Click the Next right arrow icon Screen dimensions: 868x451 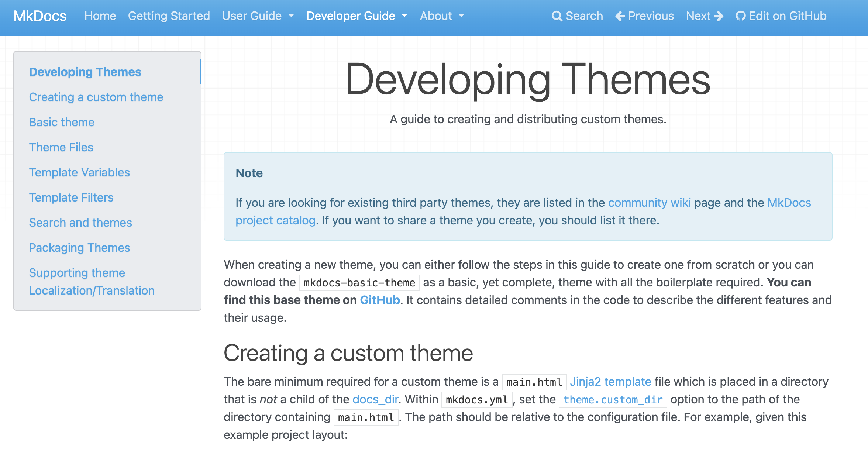pyautogui.click(x=719, y=16)
